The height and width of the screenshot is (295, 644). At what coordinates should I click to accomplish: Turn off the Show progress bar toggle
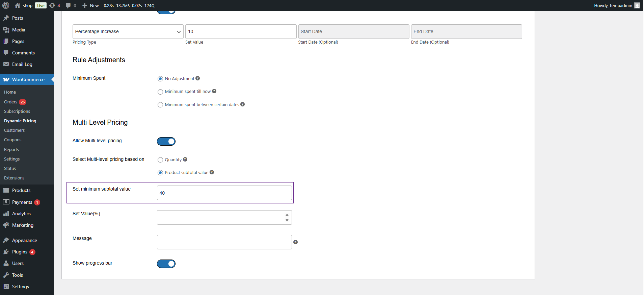point(166,264)
